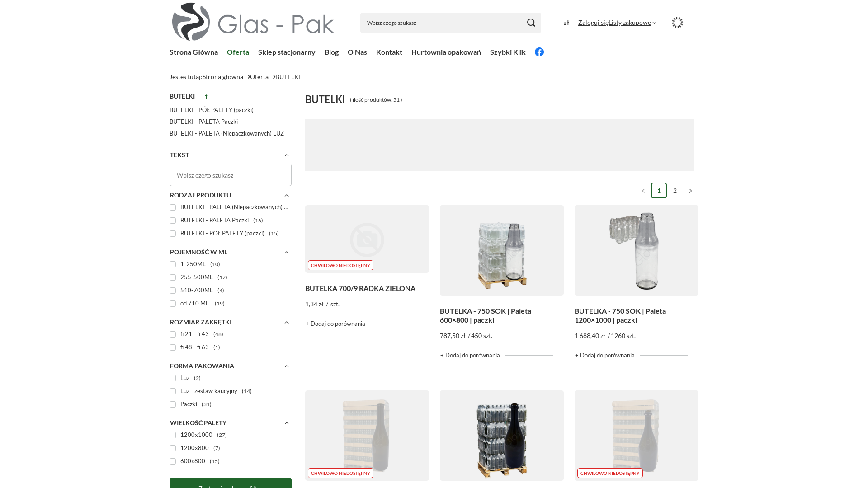This screenshot has width=868, height=488.
Task: Open BUTELKI - PALETA Paczki category link
Action: click(x=203, y=122)
